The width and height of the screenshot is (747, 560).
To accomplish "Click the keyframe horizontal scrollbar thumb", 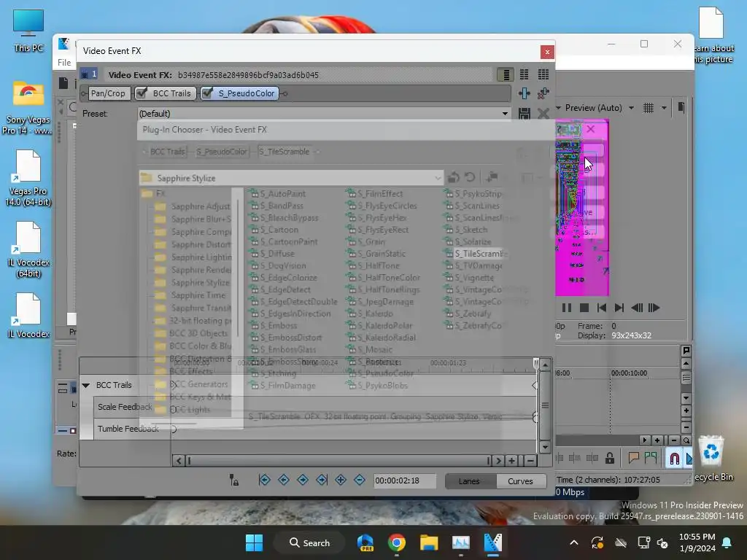I will [338, 461].
